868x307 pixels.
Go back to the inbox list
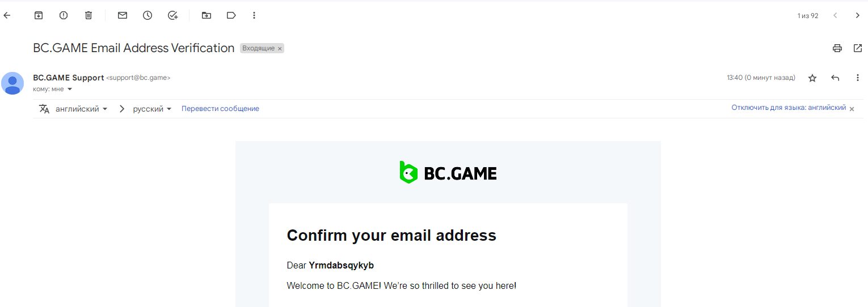[x=7, y=16]
